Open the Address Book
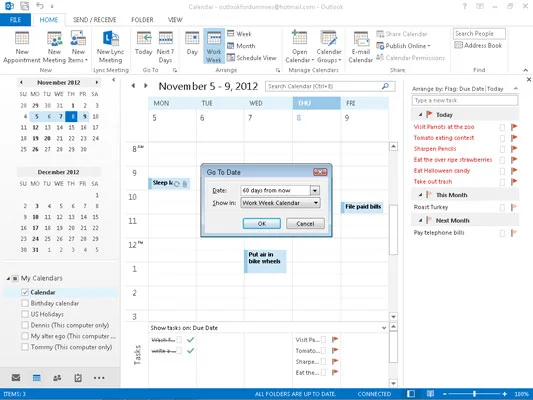This screenshot has height=400, width=533. pos(478,45)
